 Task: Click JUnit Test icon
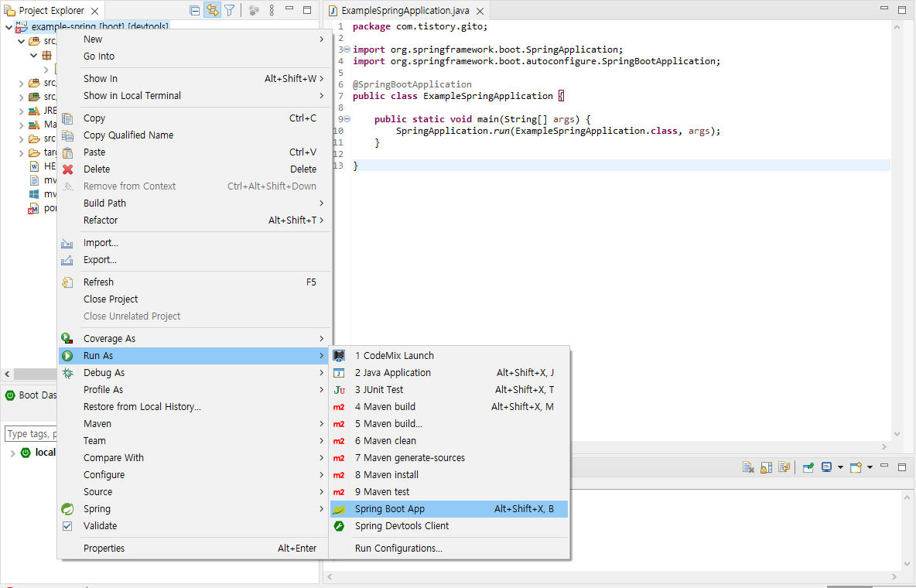point(339,390)
